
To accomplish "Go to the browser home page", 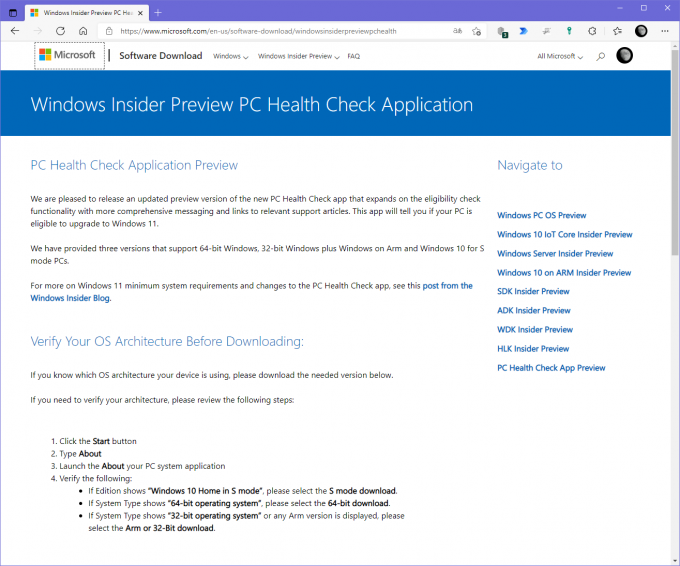I will (83, 31).
